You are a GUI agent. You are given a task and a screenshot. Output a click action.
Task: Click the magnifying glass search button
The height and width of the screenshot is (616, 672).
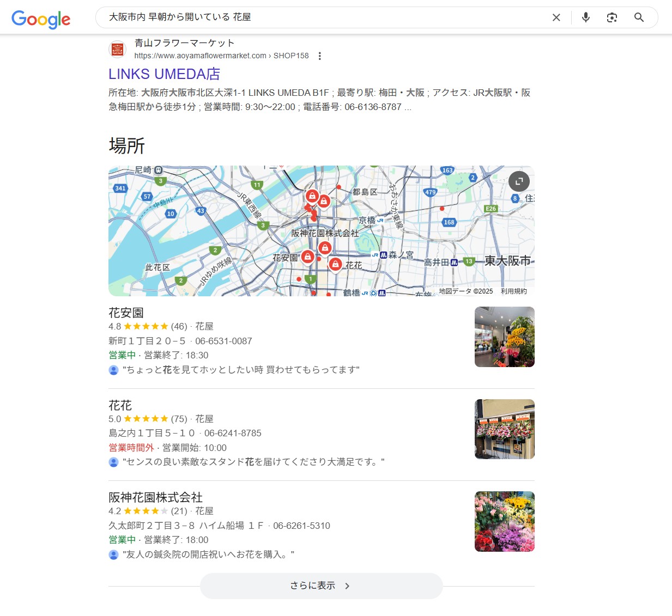(x=639, y=17)
